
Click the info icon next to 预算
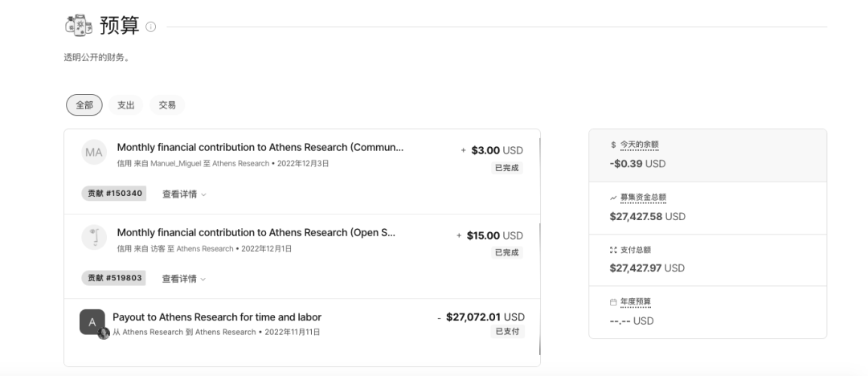(149, 29)
